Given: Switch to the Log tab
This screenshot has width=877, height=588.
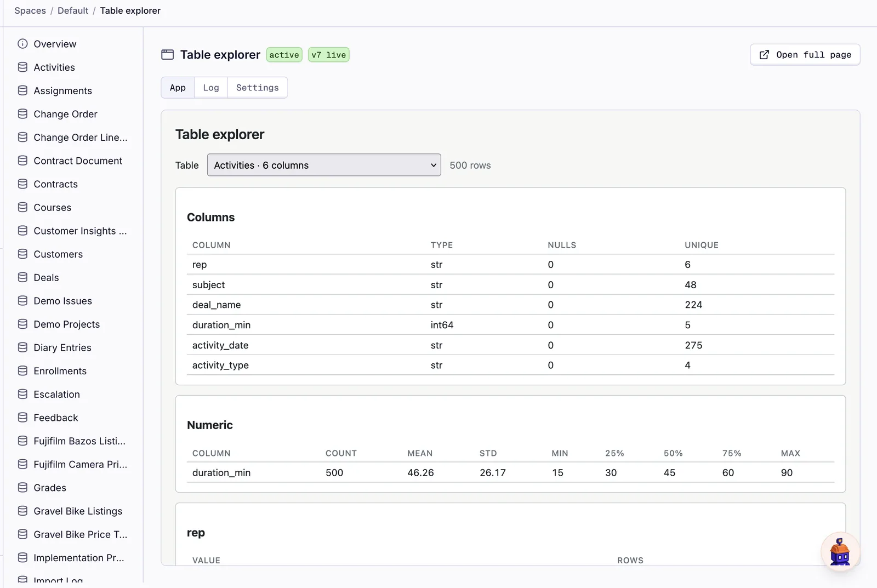Looking at the screenshot, I should (211, 88).
